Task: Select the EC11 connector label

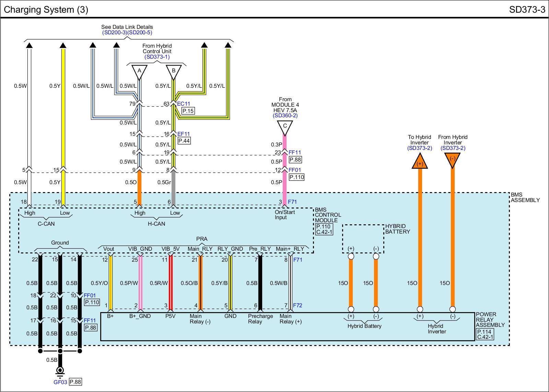Action: (184, 104)
